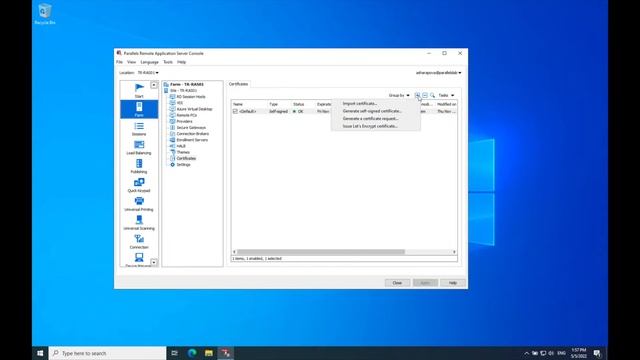
Task: Select HALB in tree
Action: [x=181, y=146]
